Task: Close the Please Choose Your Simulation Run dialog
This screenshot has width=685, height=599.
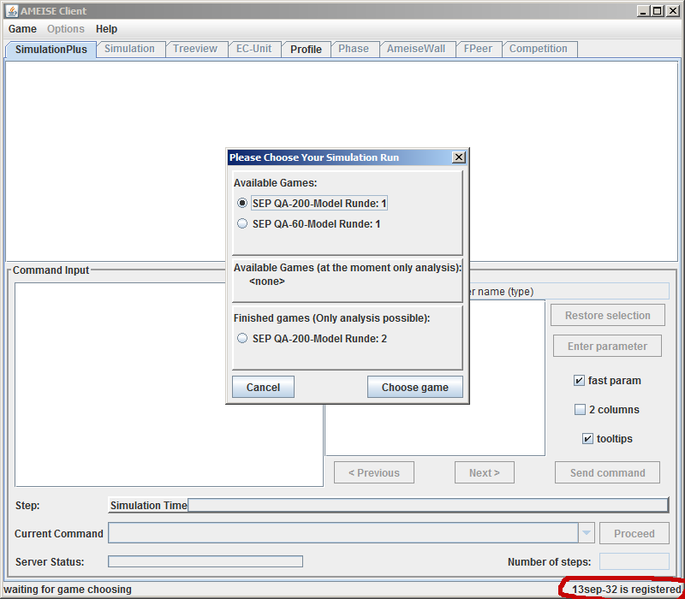Action: coord(458,157)
